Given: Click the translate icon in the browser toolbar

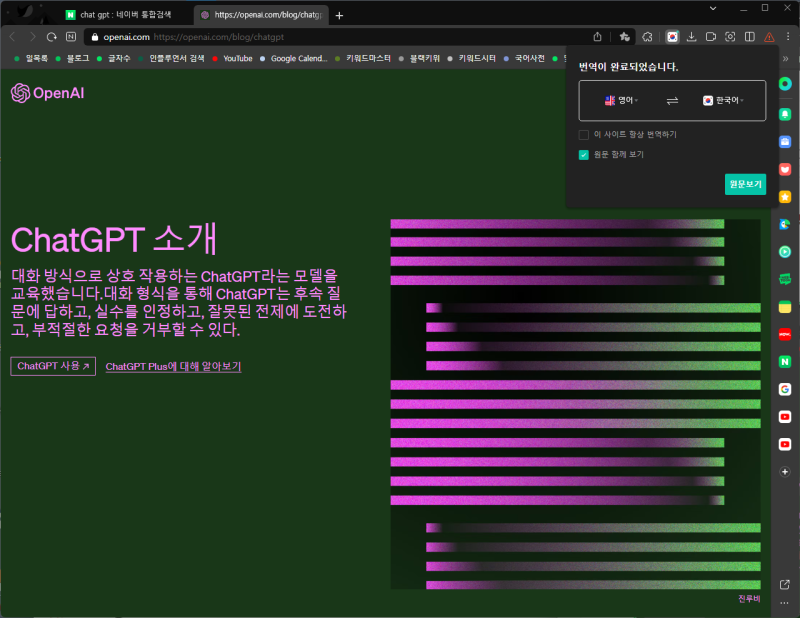Looking at the screenshot, I should (x=671, y=36).
